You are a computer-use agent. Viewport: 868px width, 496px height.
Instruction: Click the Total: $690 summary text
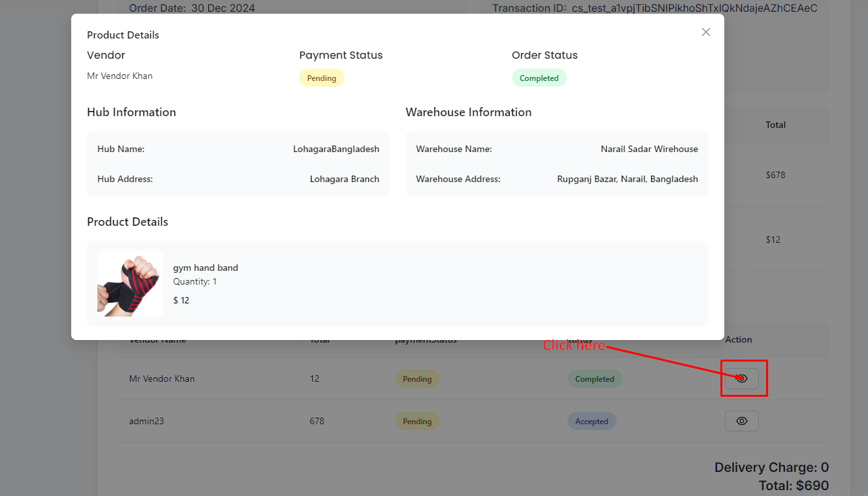[793, 486]
